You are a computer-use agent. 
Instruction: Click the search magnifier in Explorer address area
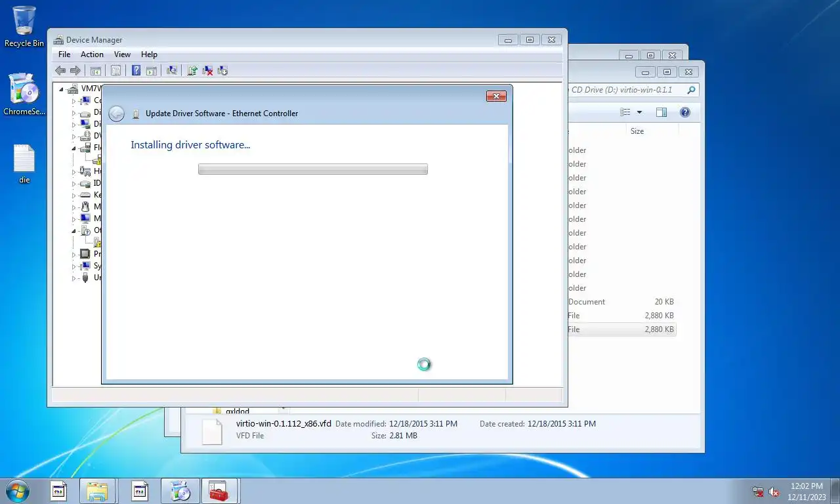(691, 90)
